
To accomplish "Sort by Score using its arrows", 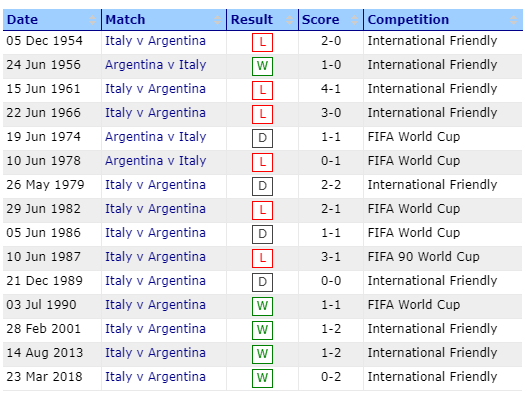I will [354, 20].
